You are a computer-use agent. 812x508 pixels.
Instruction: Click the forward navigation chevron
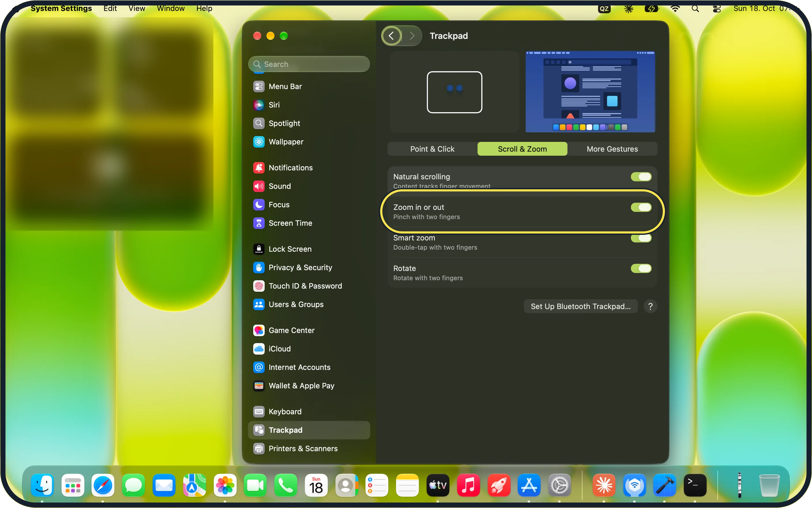click(412, 36)
